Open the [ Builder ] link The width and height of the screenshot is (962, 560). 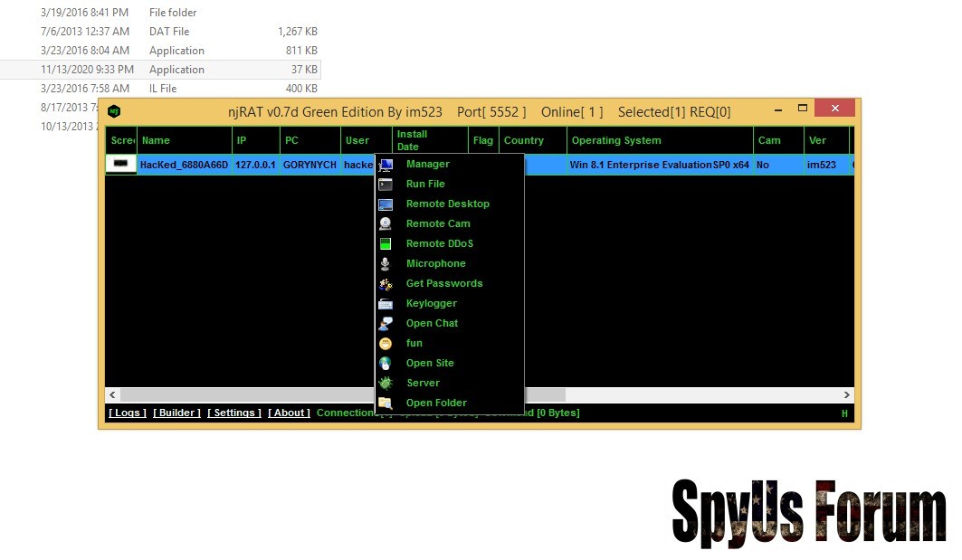176,413
